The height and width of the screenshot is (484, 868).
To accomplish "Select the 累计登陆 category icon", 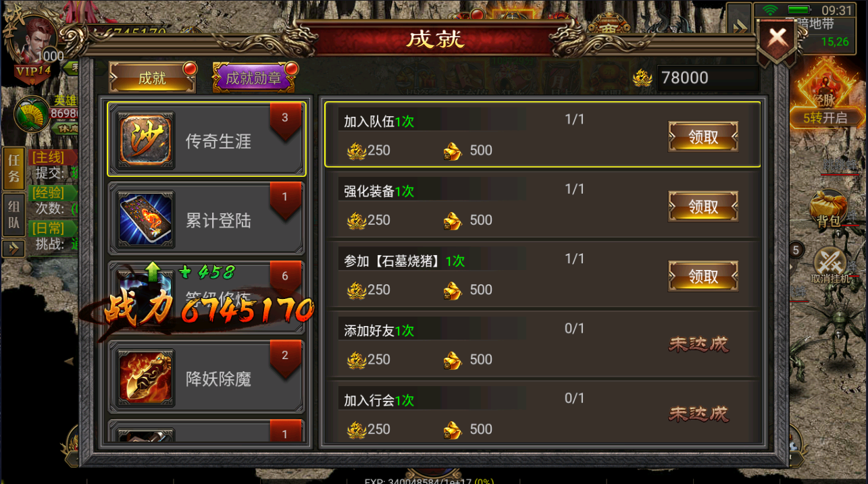I will coord(146,219).
